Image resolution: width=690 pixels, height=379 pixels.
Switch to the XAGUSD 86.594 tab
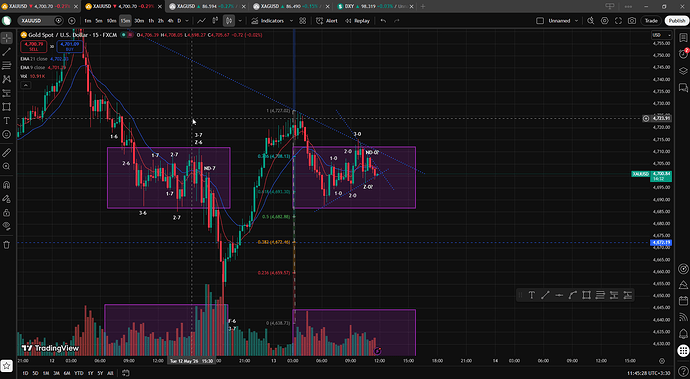[207, 6]
